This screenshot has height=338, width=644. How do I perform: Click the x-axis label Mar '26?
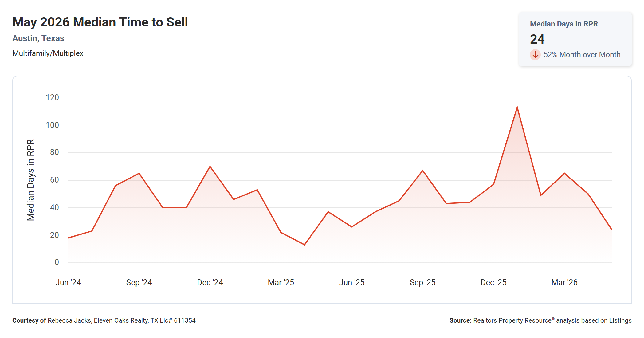(x=564, y=282)
